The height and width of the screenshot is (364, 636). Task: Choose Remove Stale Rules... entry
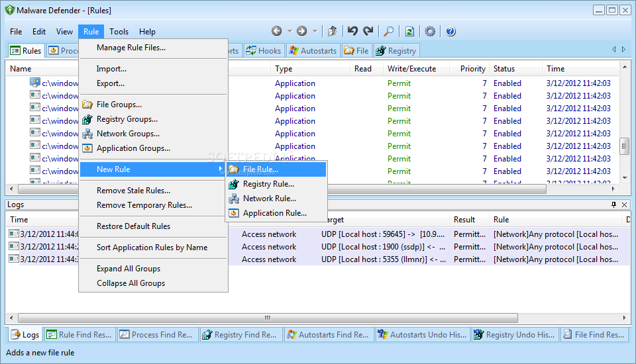point(153,191)
